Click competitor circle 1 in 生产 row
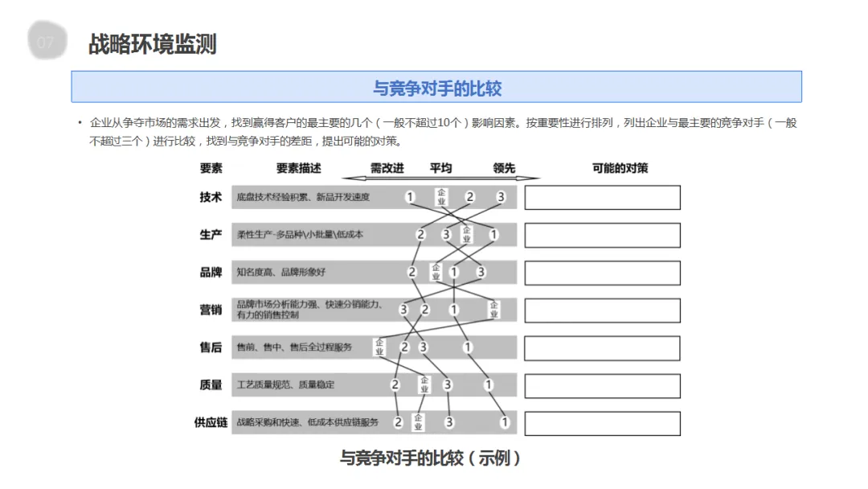Screen dimensions: 868x489 [x=493, y=235]
